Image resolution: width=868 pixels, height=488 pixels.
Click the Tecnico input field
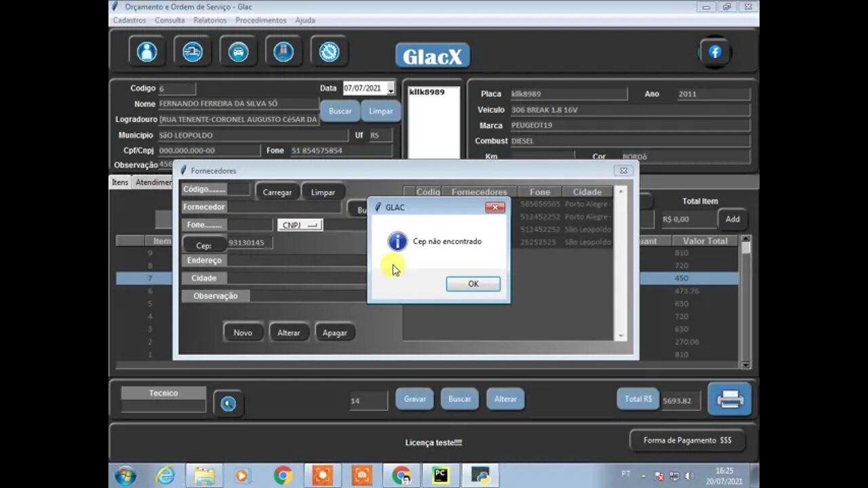[163, 406]
